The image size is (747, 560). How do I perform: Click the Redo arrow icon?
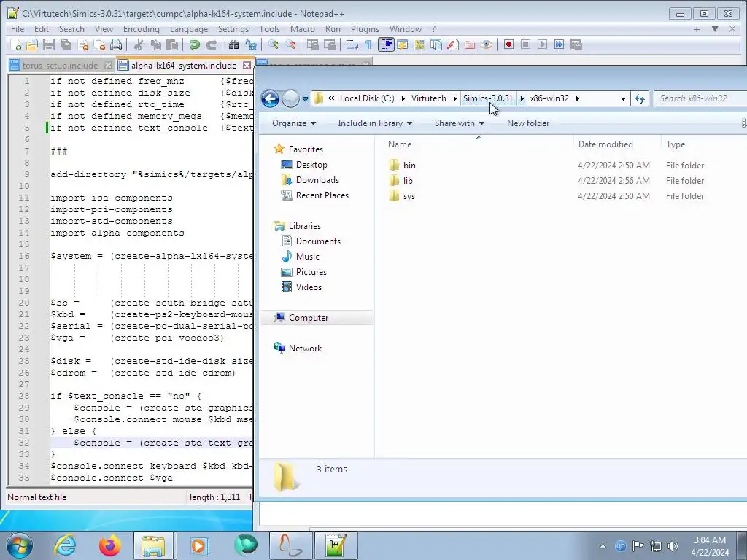[x=211, y=44]
